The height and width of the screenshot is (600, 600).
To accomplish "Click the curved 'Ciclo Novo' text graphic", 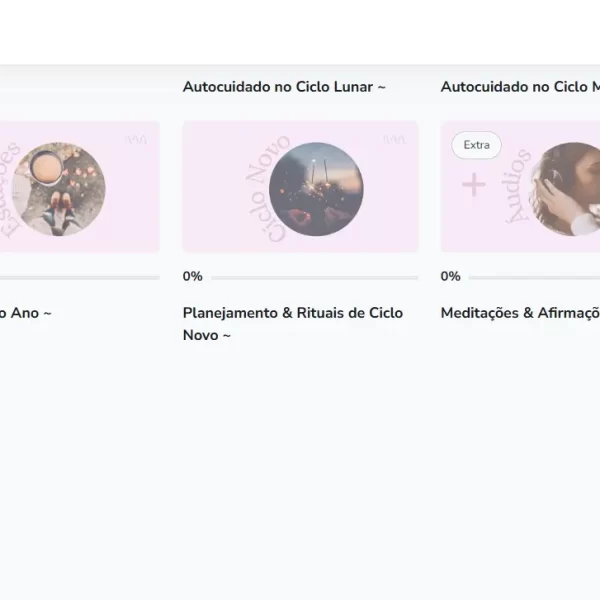I will [x=267, y=188].
